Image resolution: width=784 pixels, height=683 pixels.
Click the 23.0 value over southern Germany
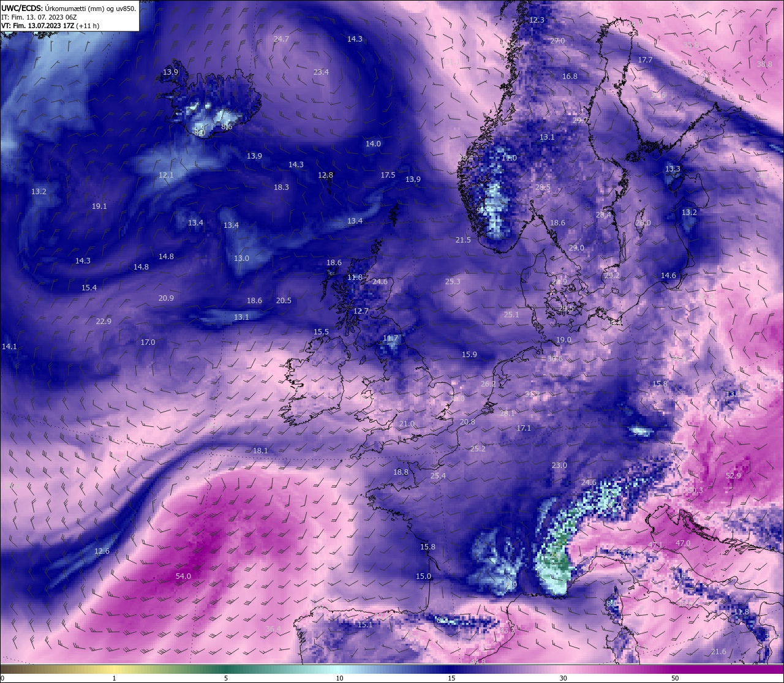[559, 466]
